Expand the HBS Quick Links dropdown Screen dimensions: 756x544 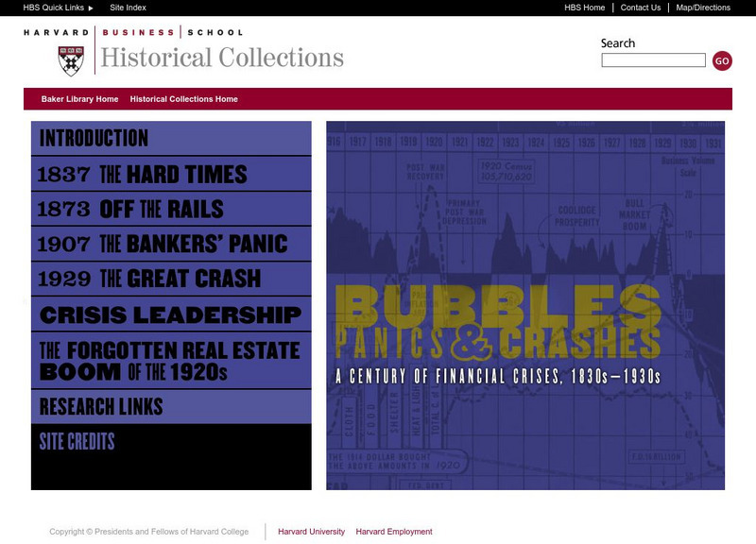click(x=58, y=8)
